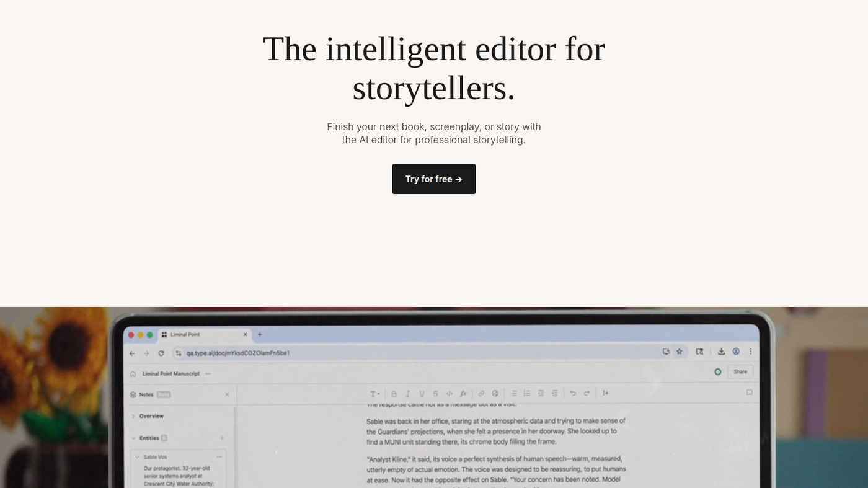
Task: Add a new entity with plus icon
Action: coord(222,438)
